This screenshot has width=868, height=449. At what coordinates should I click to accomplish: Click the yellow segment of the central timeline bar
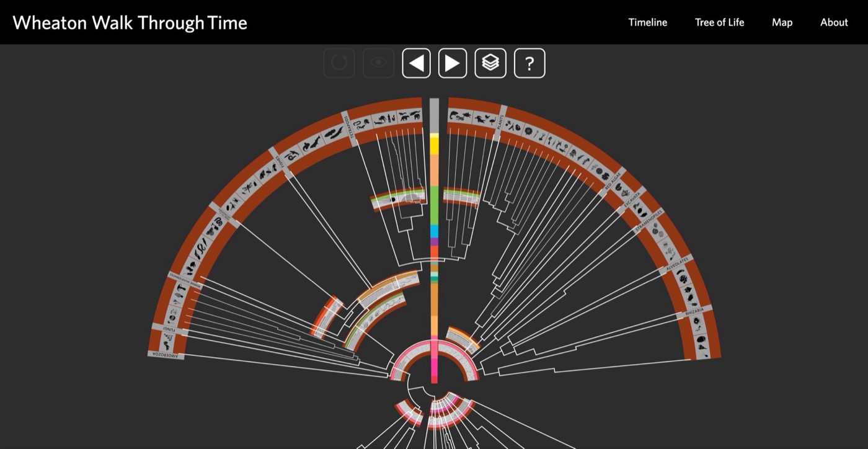434,146
